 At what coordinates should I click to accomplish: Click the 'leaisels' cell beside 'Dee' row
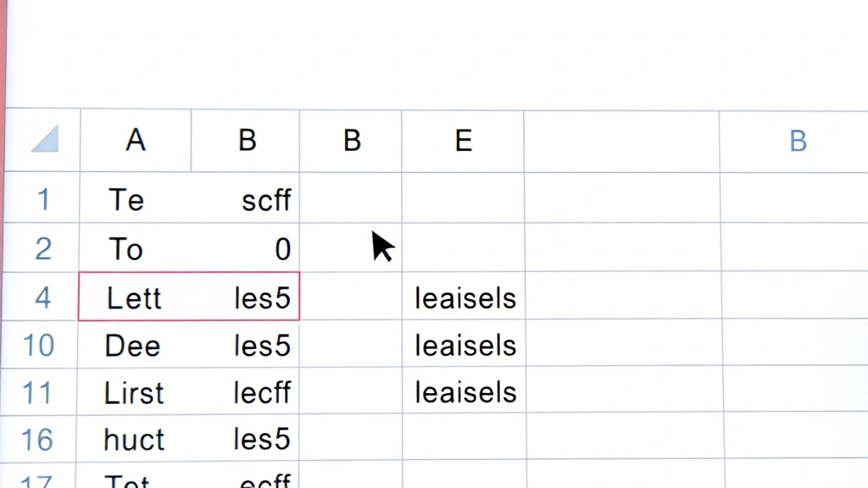coord(465,345)
